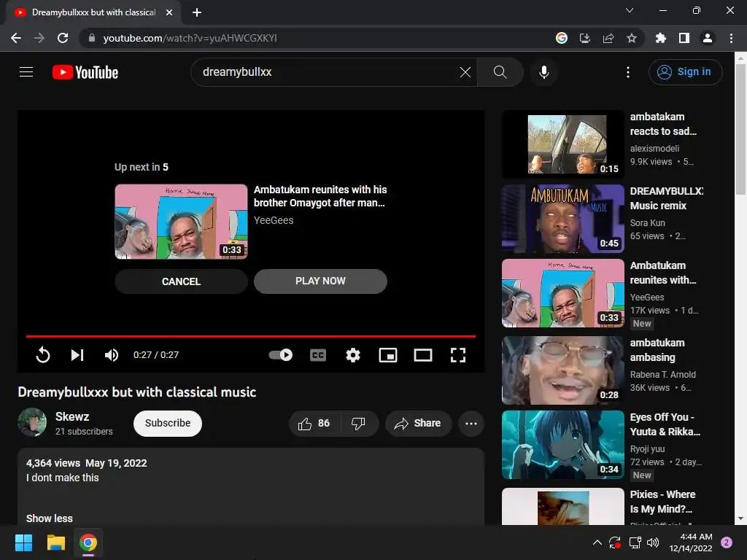
Task: Click Play Now for next video
Action: [x=320, y=281]
